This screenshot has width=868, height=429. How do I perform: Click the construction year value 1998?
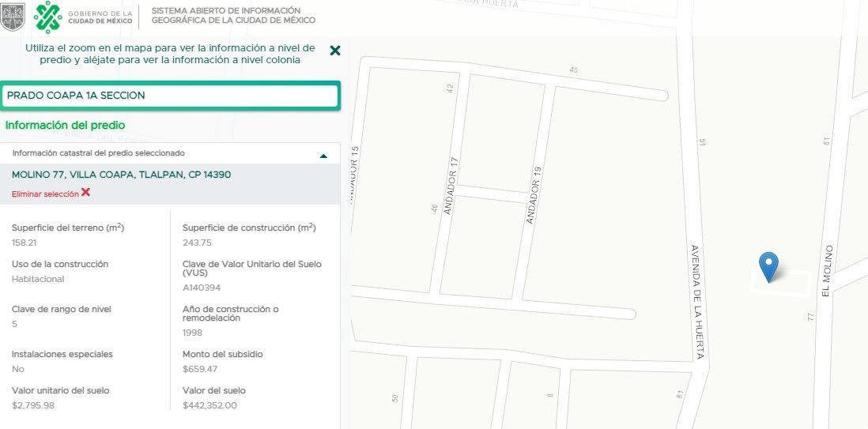pos(193,333)
